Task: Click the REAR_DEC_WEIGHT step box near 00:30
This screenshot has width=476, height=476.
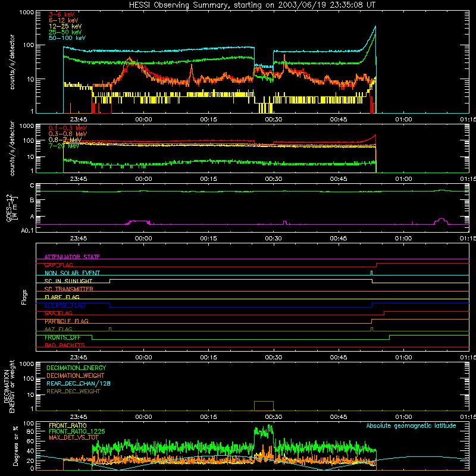Action: point(264,406)
